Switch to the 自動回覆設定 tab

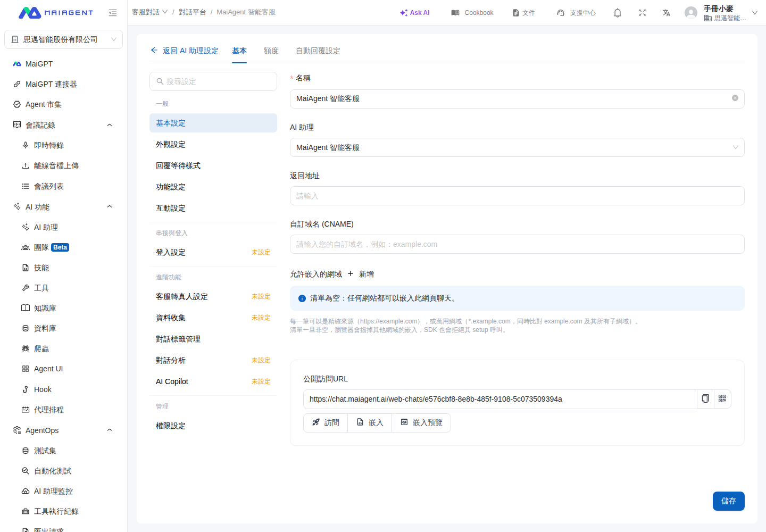coord(318,51)
